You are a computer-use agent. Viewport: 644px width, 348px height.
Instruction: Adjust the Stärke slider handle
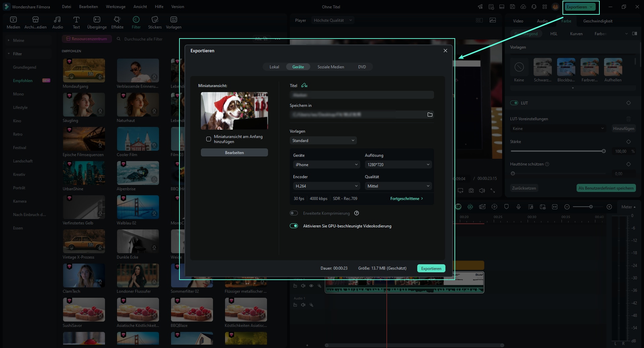pyautogui.click(x=603, y=151)
